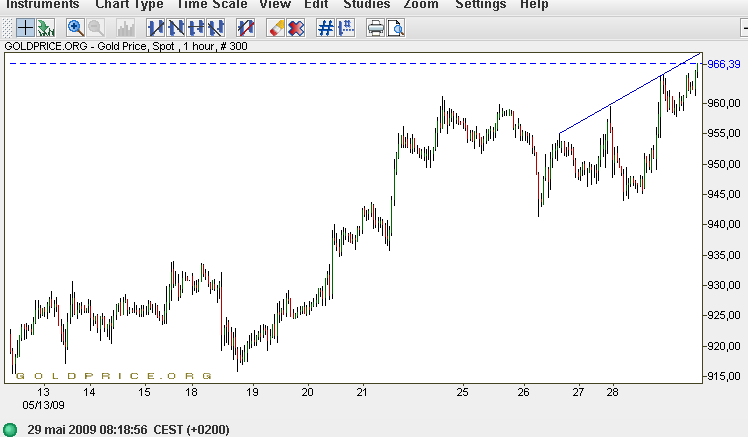
Task: Click the eraser icon in toolbar
Action: point(275,28)
